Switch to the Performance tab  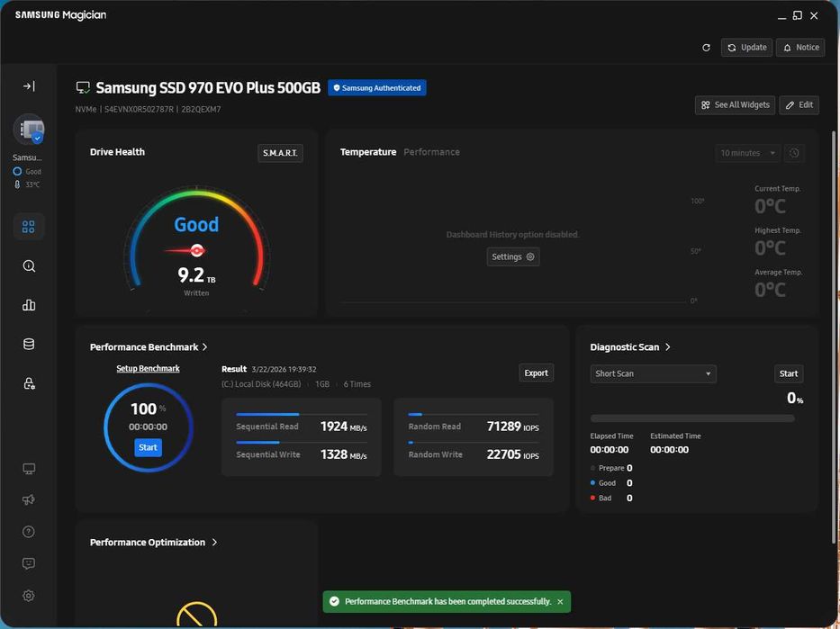tap(431, 152)
